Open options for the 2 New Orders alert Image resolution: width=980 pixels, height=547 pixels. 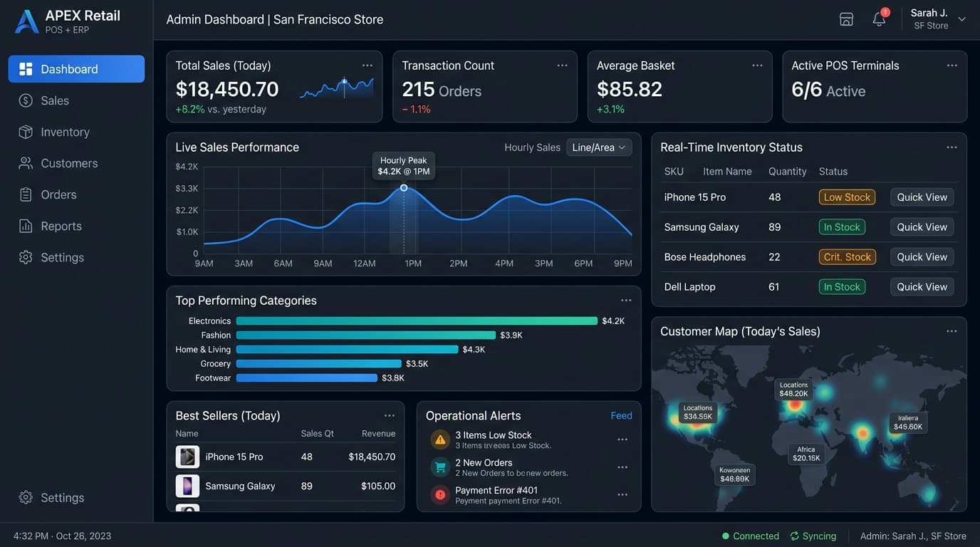[622, 467]
